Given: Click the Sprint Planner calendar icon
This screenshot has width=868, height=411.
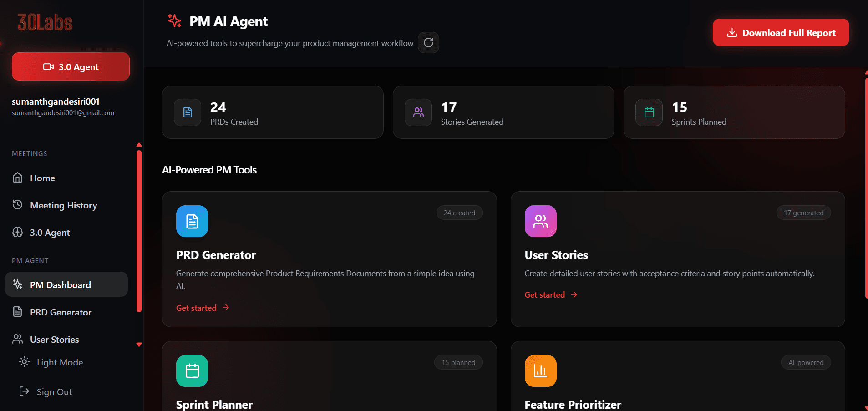Looking at the screenshot, I should [192, 370].
